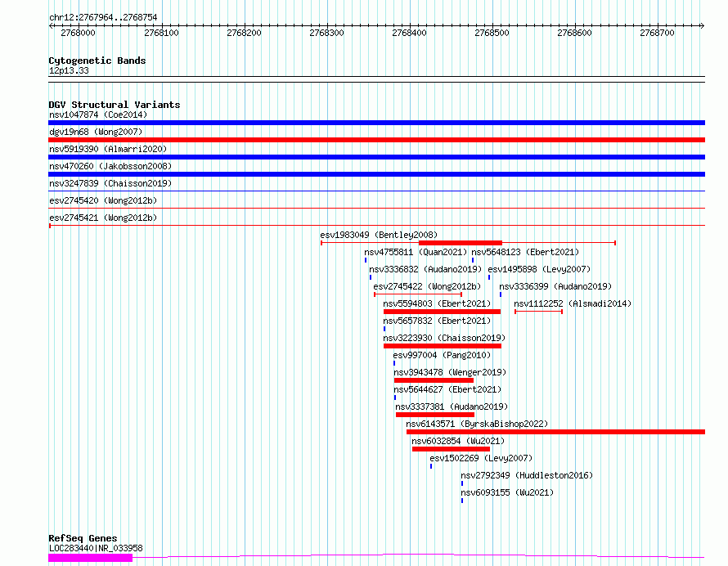Click the RefSeq Genes track title
The width and height of the screenshot is (728, 566).
point(83,538)
